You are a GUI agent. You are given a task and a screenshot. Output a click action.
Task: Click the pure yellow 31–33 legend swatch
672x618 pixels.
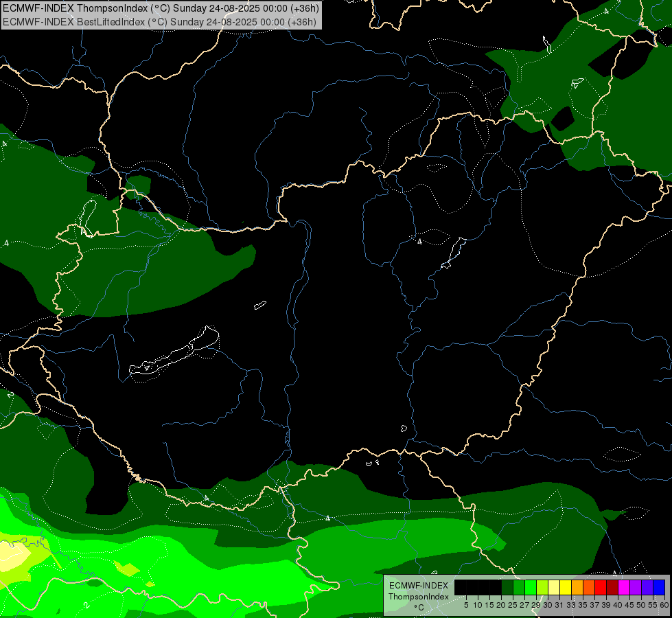tap(566, 587)
